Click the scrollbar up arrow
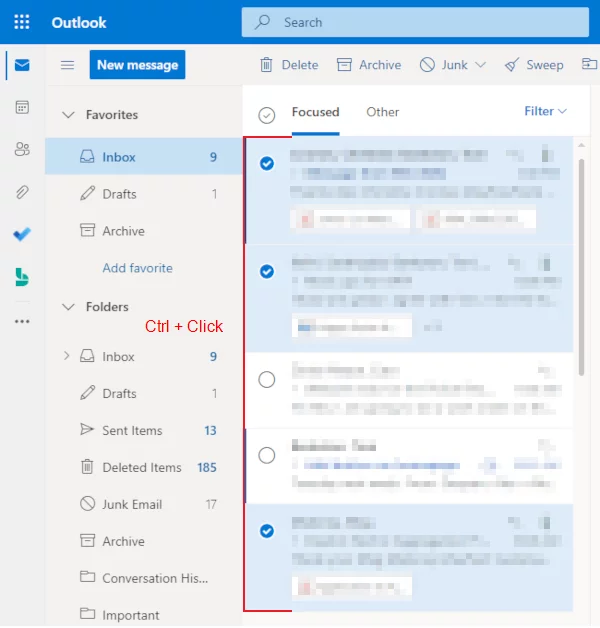The height and width of the screenshot is (628, 600). click(x=582, y=145)
